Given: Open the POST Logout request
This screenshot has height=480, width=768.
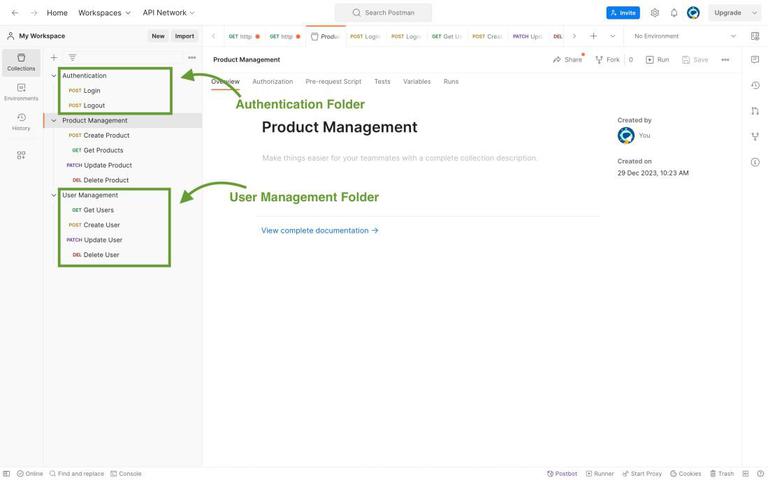Looking at the screenshot, I should point(87,105).
